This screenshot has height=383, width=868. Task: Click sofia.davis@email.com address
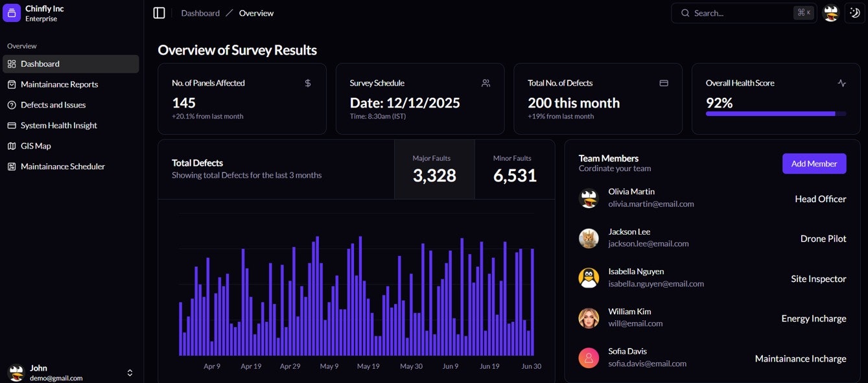point(647,364)
